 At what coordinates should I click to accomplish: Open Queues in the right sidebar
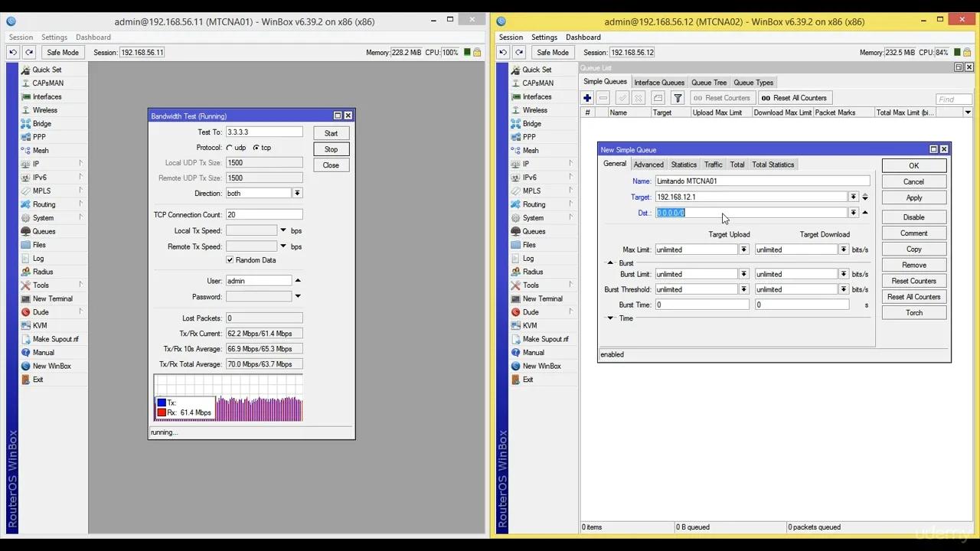pos(534,231)
